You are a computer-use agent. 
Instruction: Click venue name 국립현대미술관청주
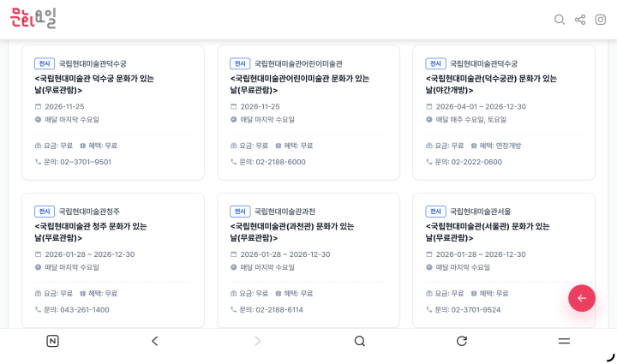pyautogui.click(x=89, y=211)
